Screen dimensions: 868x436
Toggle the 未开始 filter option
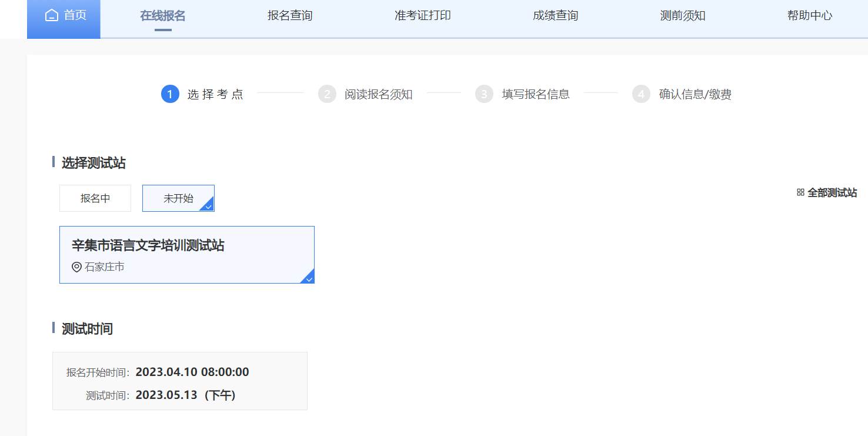178,198
